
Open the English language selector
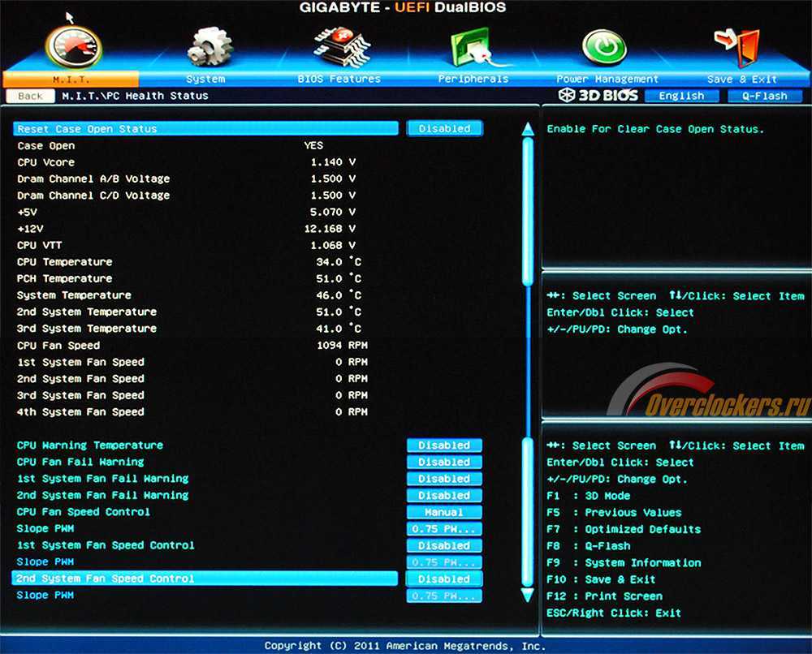point(681,96)
